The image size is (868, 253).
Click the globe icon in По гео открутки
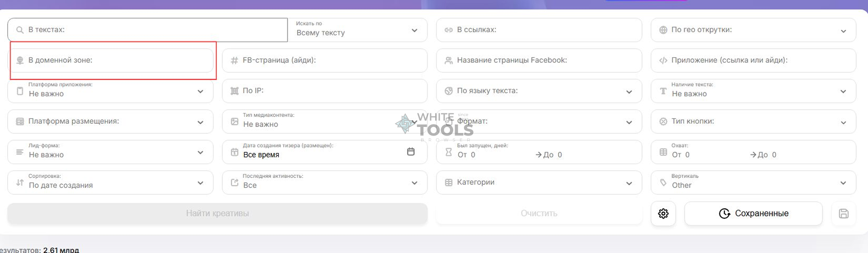(x=663, y=30)
